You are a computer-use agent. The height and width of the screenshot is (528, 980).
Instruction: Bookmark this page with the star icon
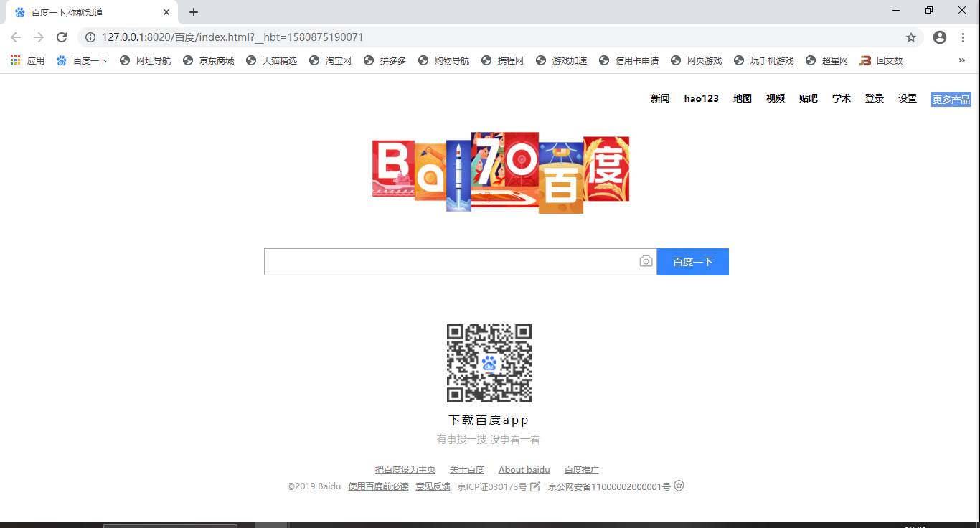click(911, 37)
